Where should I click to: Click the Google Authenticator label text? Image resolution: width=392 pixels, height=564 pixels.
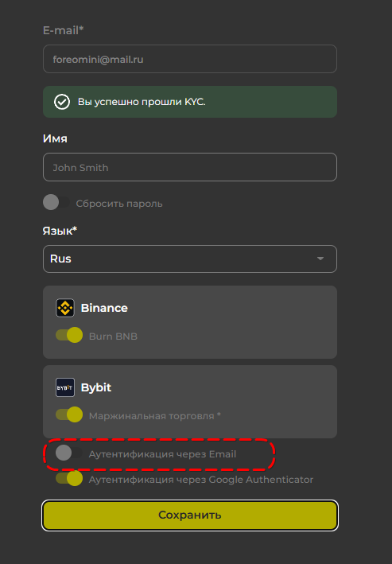pos(201,480)
